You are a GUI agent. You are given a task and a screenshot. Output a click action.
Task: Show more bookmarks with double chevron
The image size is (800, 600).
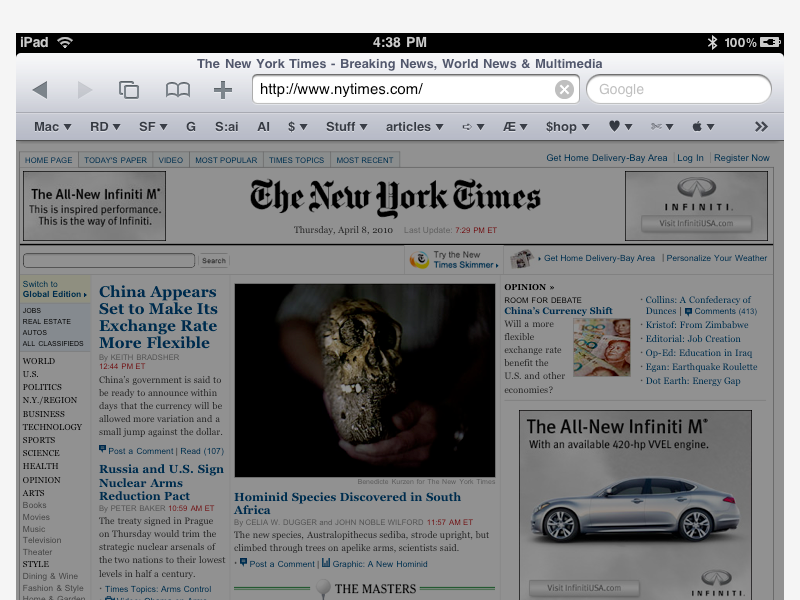tap(761, 127)
